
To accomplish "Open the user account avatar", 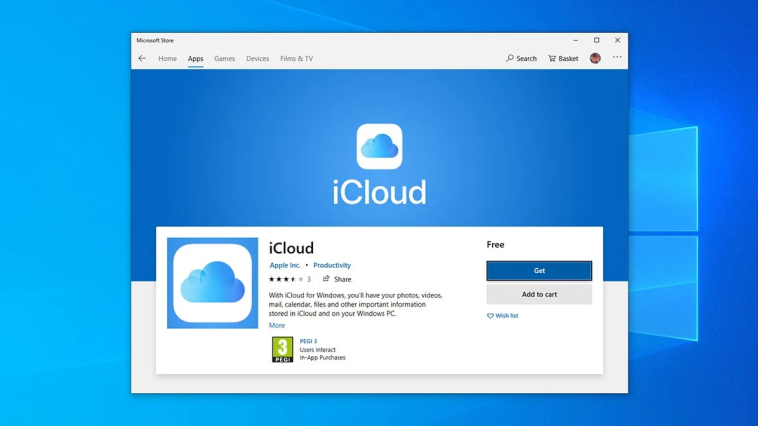I will pyautogui.click(x=595, y=58).
